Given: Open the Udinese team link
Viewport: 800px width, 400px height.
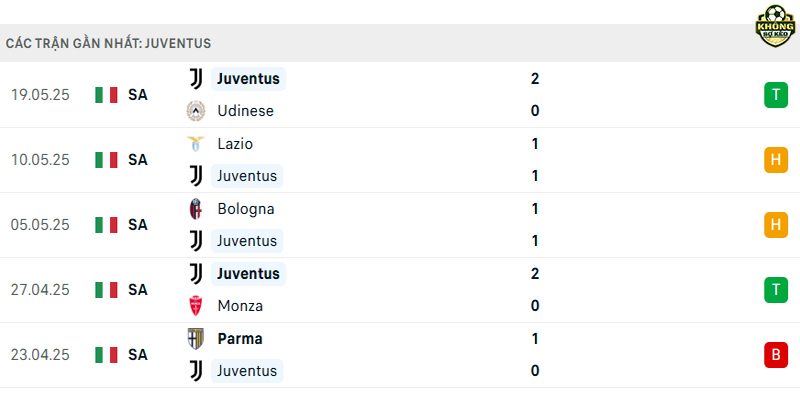Looking at the screenshot, I should click(x=245, y=111).
